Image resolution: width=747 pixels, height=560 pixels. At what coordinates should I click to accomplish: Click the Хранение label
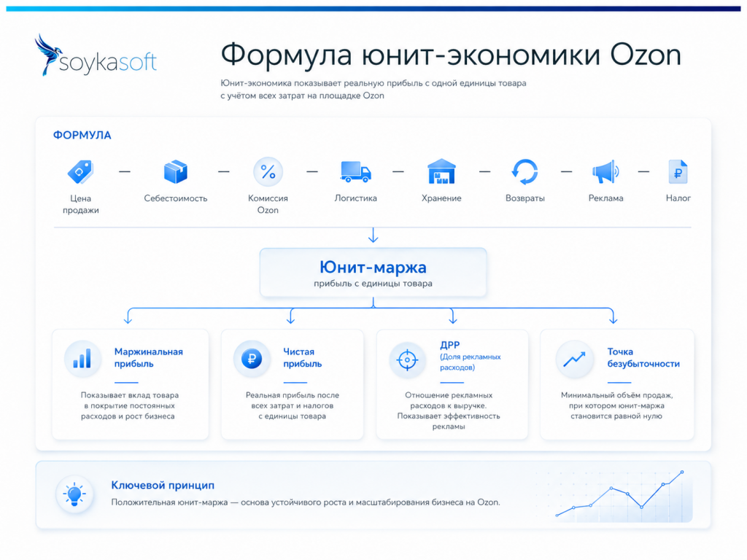tap(441, 198)
